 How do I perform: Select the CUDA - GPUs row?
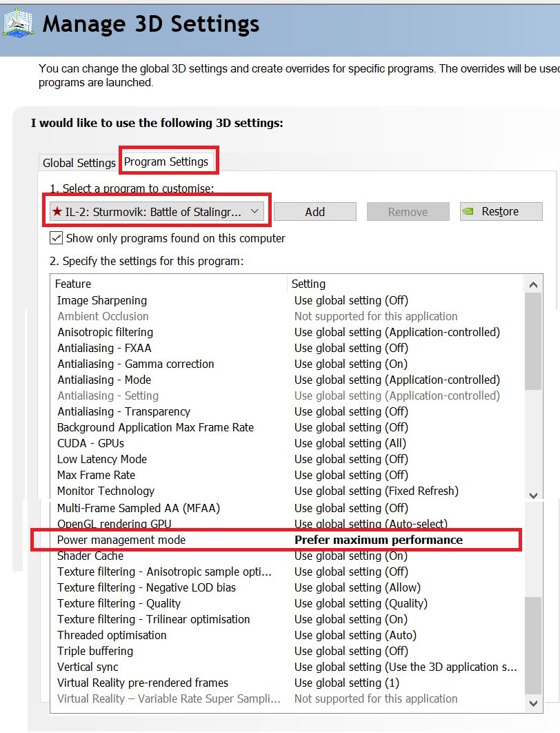[287, 443]
